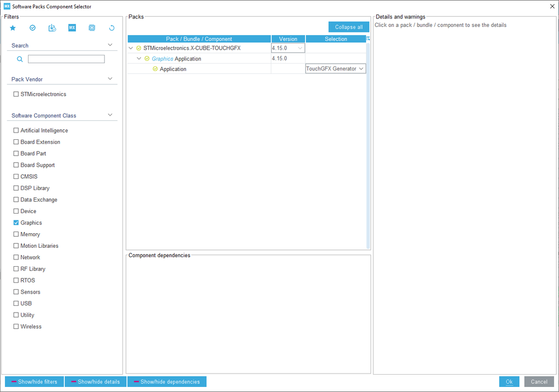Toggle the MX compatible packs filter
This screenshot has height=392, width=559.
72,28
